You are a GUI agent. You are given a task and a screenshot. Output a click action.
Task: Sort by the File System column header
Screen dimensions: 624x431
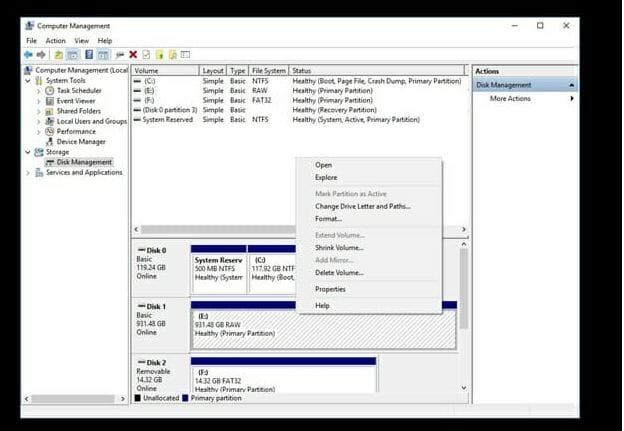(x=269, y=70)
